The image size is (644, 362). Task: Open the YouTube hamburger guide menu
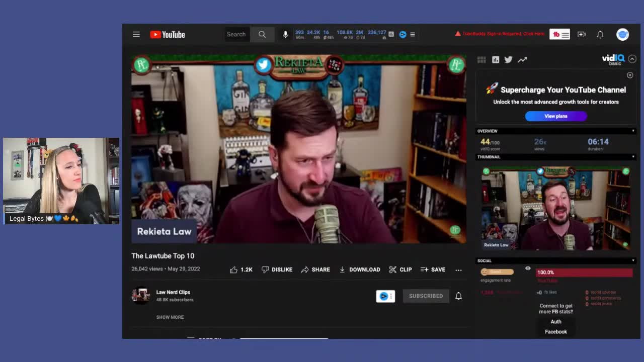point(136,34)
